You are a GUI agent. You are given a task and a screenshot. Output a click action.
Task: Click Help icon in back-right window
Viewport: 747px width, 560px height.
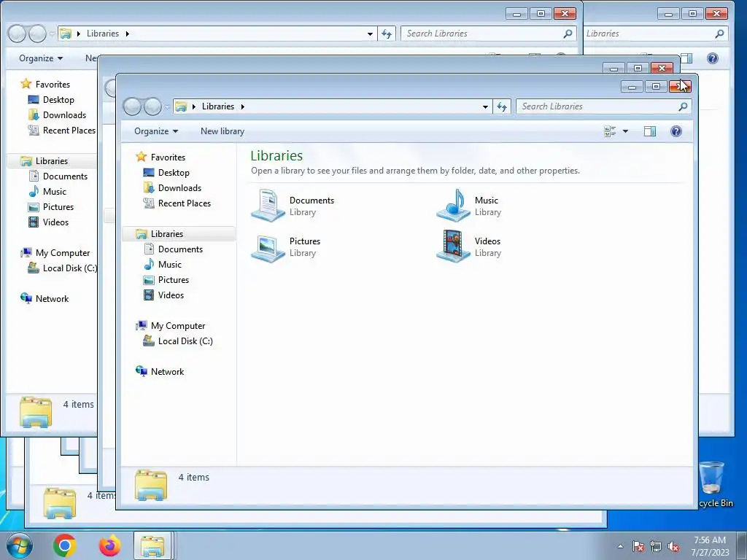pos(712,58)
